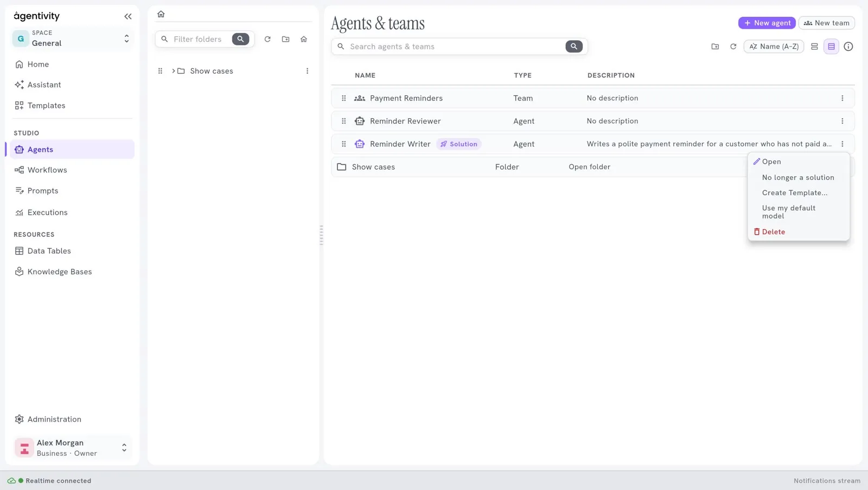The image size is (868, 490).
Task: Open Data Tables under Resources
Action: pyautogui.click(x=72, y=251)
